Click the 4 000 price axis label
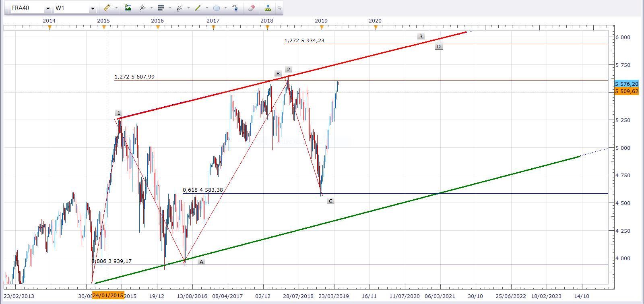The image size is (644, 304). point(623,259)
